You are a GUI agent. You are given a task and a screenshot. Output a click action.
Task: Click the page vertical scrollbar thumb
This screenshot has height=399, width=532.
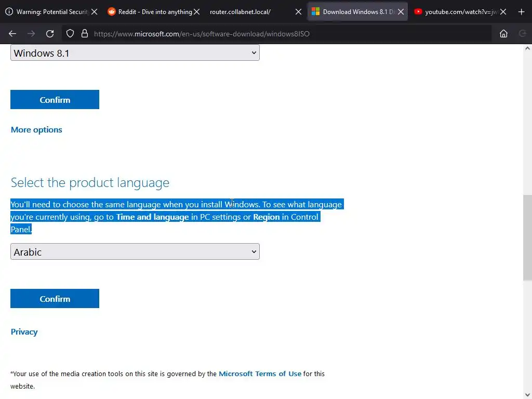pos(527,238)
